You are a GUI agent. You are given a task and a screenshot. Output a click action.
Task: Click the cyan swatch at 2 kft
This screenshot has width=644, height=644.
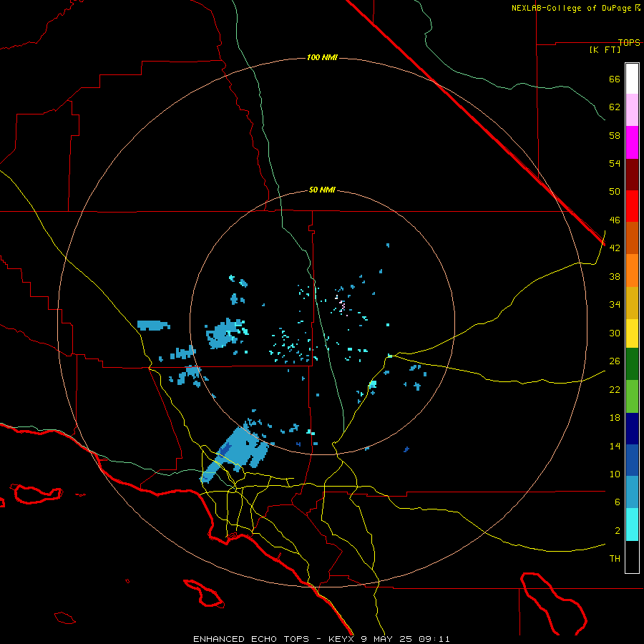(632, 525)
